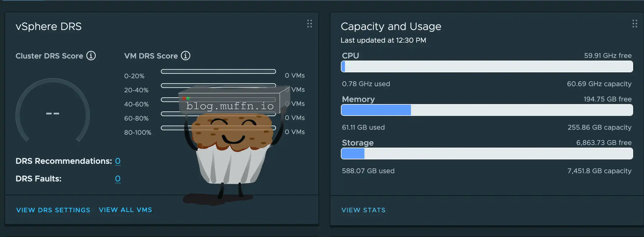
Task: Click the CPU usage bar
Action: tap(487, 66)
